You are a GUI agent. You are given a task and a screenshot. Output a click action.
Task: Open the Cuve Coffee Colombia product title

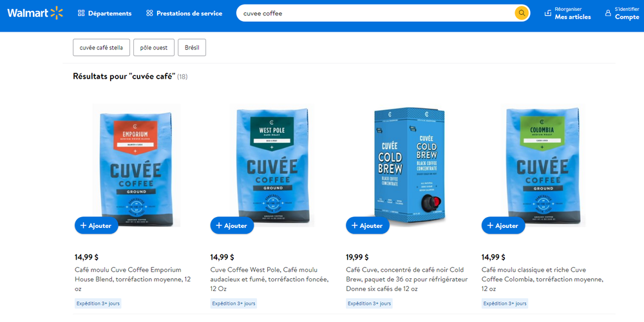[x=542, y=279]
